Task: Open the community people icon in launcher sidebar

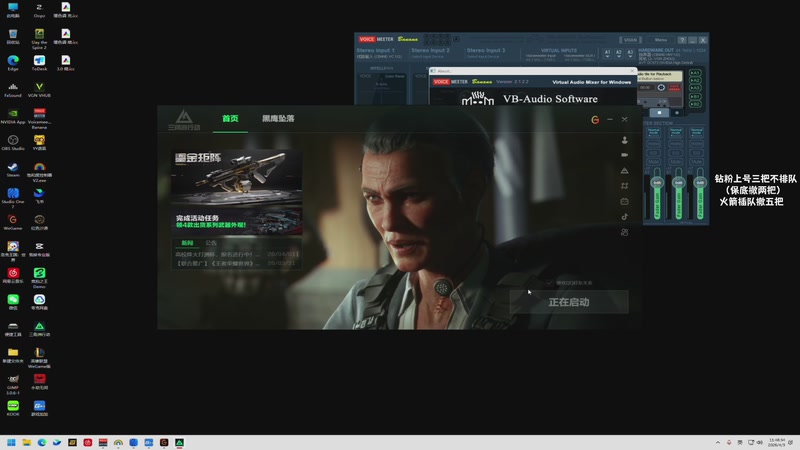Action: point(624,232)
